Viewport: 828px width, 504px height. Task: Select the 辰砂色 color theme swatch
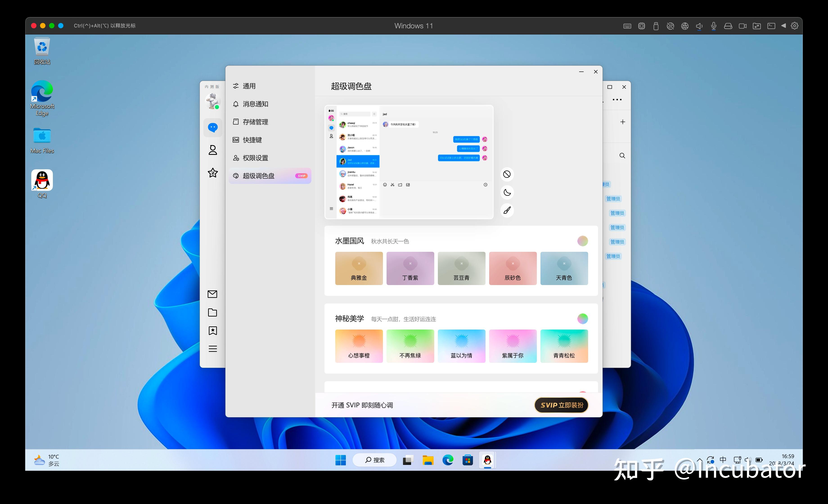513,268
